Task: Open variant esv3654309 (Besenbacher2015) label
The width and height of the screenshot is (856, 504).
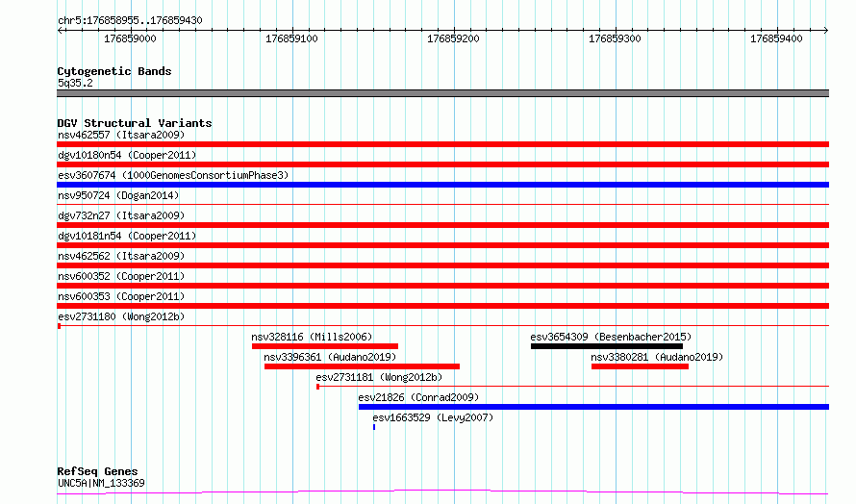Action: 611,337
